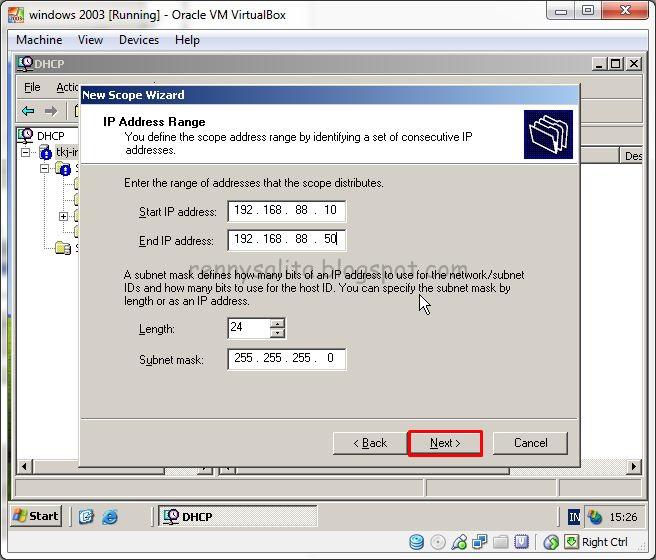Select the tkj server icon in the tree
This screenshot has height=560, width=656.
(x=45, y=152)
